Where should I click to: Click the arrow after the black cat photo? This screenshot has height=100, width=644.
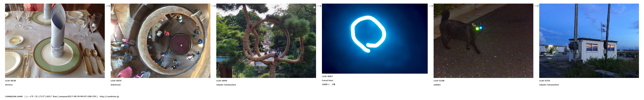coord(536,6)
